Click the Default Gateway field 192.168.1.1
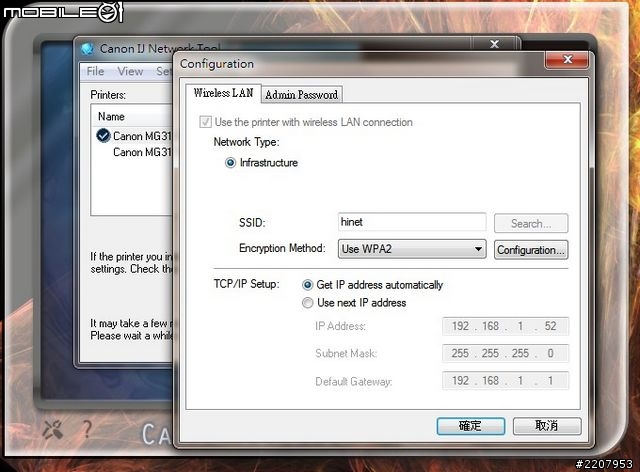The image size is (640, 472). (505, 381)
